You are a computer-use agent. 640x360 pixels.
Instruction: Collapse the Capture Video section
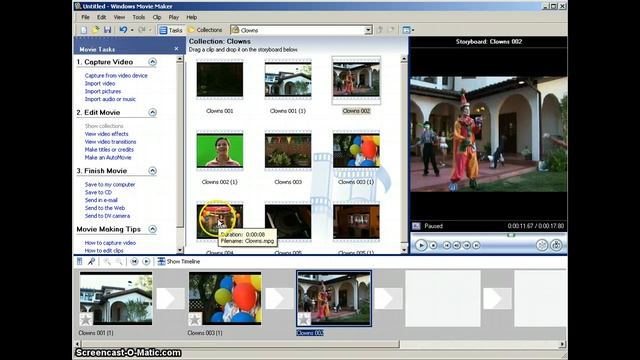(152, 62)
